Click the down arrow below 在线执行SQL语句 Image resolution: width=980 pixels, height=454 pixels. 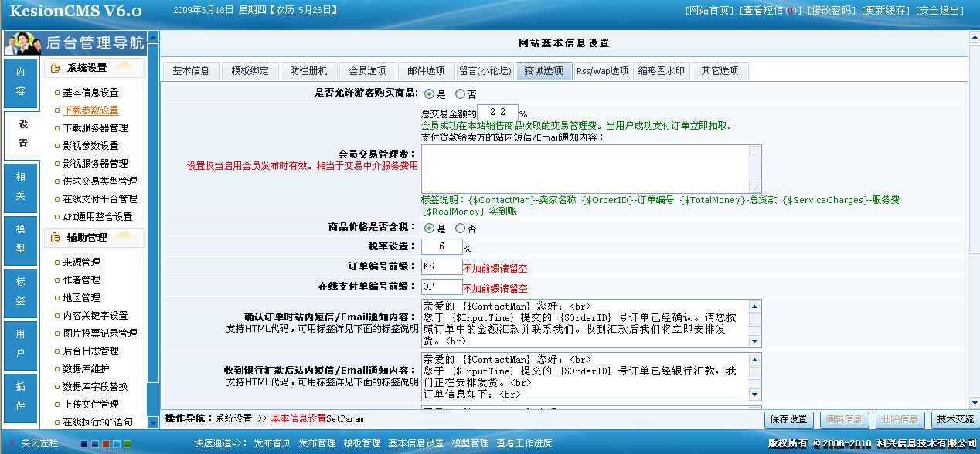pos(151,422)
